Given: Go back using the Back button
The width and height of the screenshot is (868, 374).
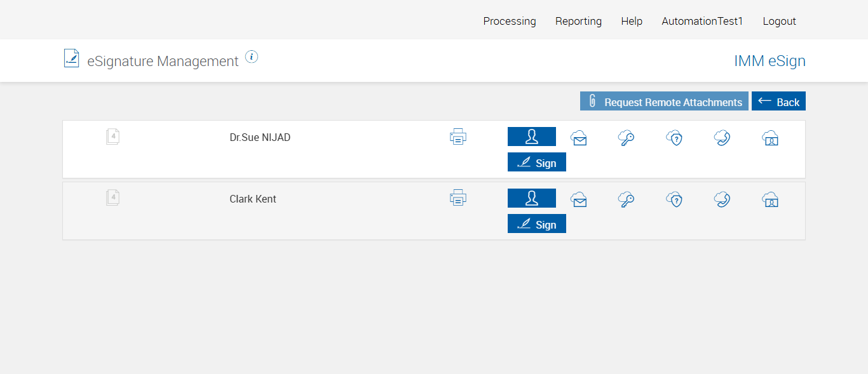Looking at the screenshot, I should click(778, 102).
